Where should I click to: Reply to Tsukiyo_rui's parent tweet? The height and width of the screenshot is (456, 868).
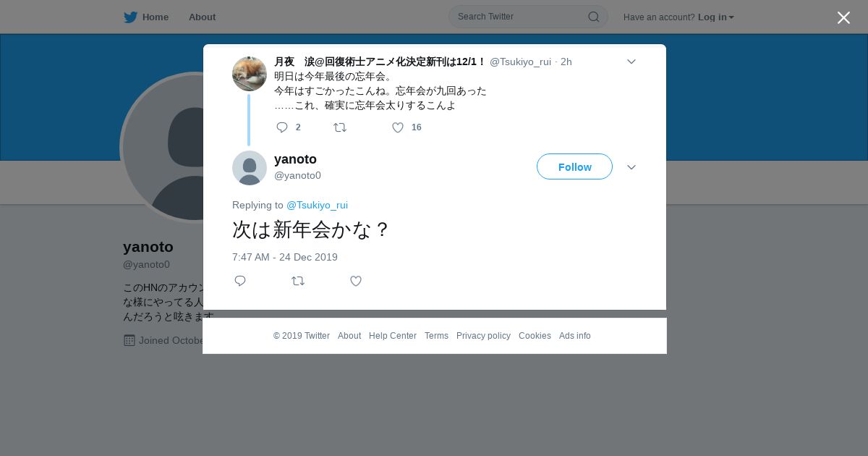click(x=282, y=127)
